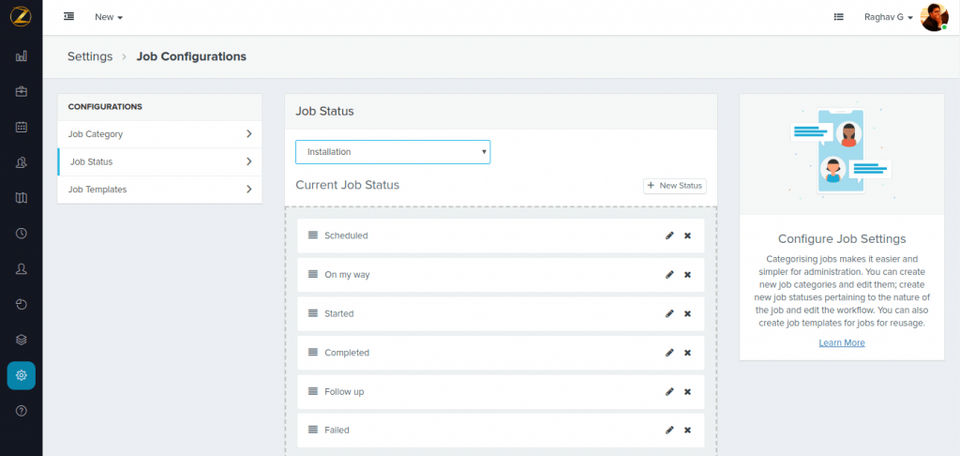Screen dimensions: 960x456
Task: Click the New Status button
Action: click(x=675, y=186)
